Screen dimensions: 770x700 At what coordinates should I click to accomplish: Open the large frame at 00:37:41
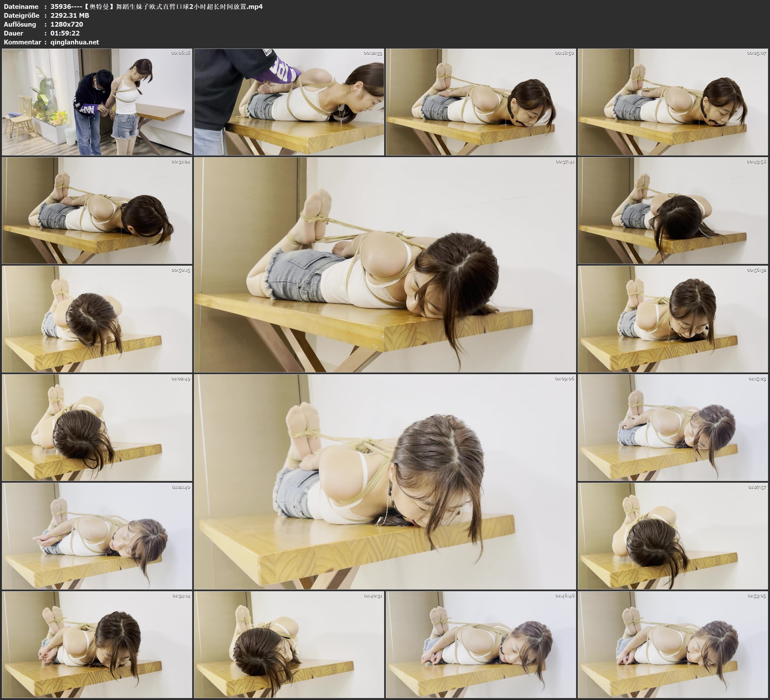385,265
